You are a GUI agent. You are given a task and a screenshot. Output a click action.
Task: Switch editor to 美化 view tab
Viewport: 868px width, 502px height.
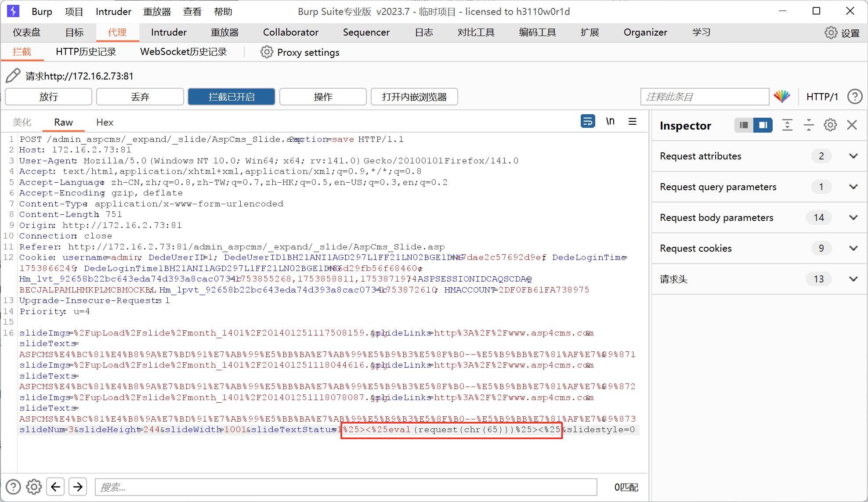pyautogui.click(x=22, y=122)
